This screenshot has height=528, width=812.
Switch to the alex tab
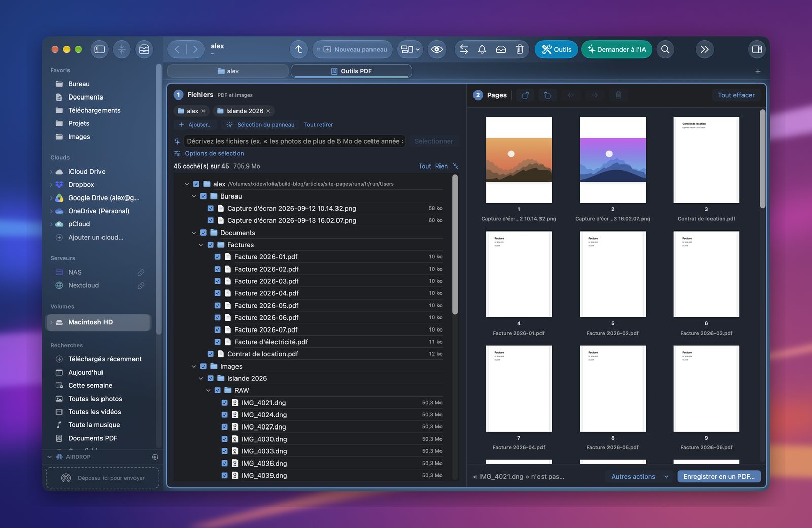[228, 71]
